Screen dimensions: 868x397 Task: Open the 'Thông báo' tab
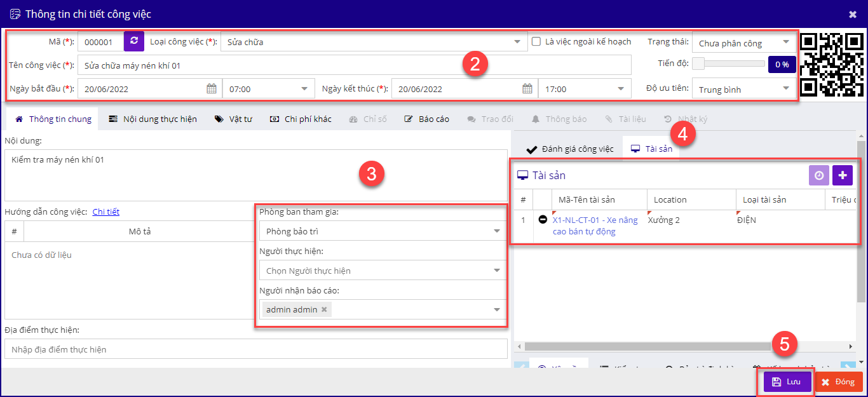click(x=559, y=119)
